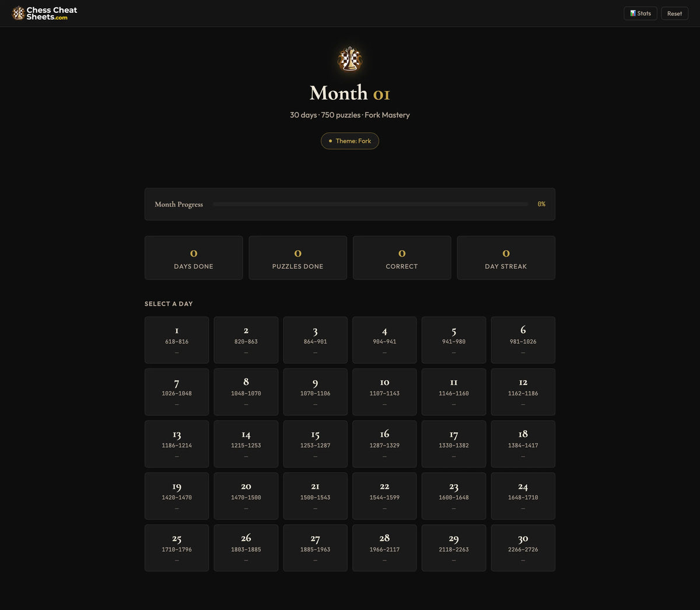700x610 pixels.
Task: Choose day 14 card 1215–1253
Action: coord(246,444)
